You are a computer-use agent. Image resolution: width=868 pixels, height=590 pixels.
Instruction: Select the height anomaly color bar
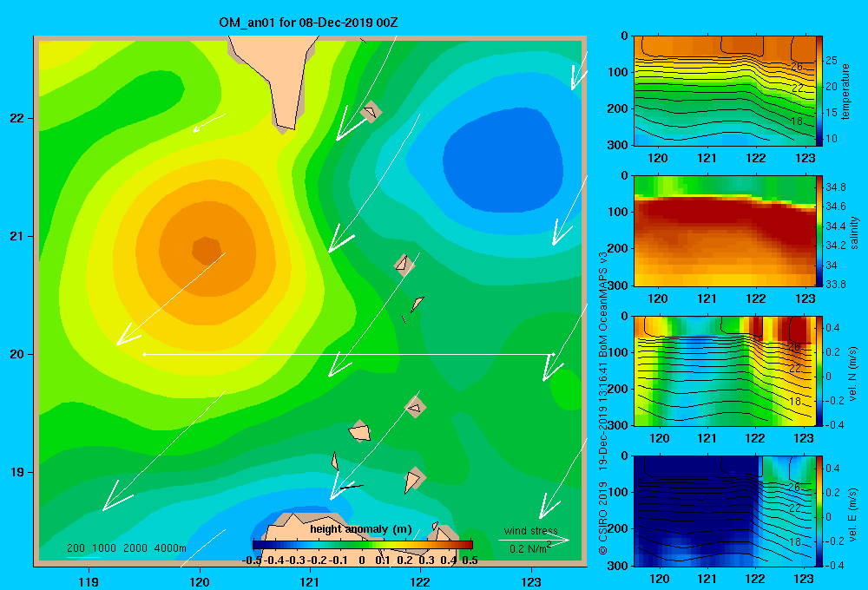(362, 545)
